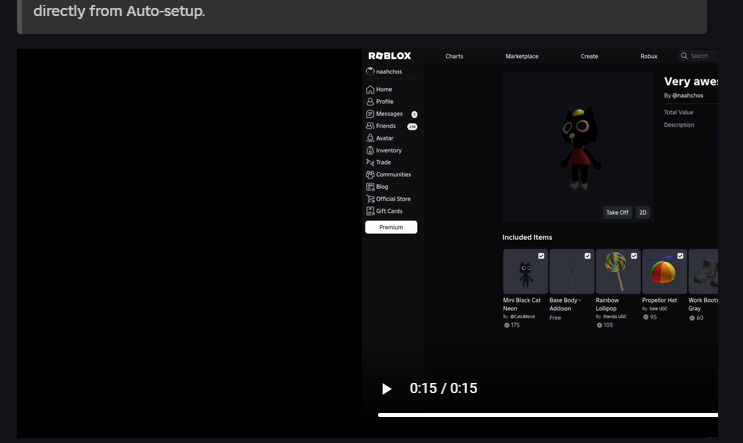Open the Profile link text
This screenshot has width=743, height=443.
click(384, 102)
